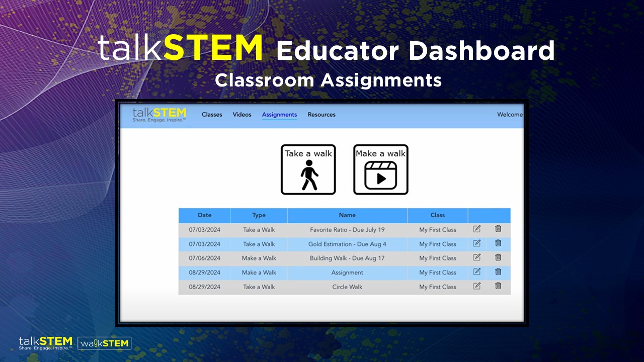Select the 'Assignment' name cell

[347, 273]
